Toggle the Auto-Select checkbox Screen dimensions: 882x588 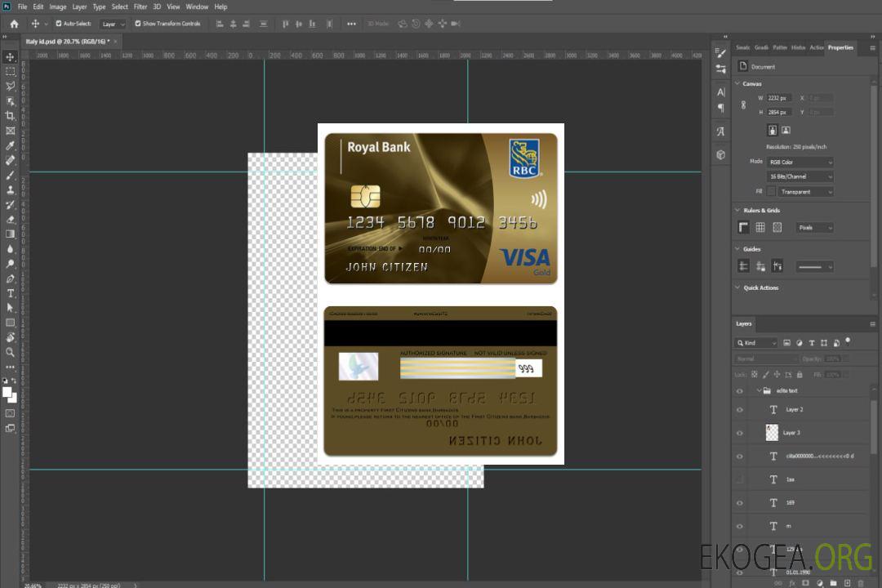59,24
